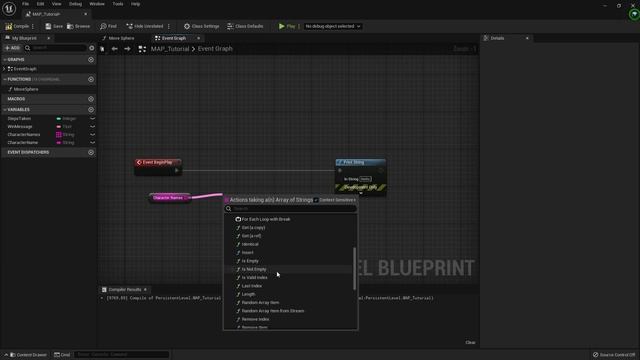Image resolution: width=640 pixels, height=360 pixels.
Task: Open the debug object selection dropdown
Action: [x=333, y=26]
